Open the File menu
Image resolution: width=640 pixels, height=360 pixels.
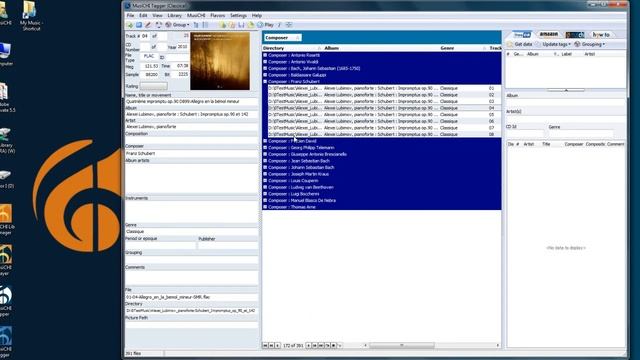coord(130,16)
